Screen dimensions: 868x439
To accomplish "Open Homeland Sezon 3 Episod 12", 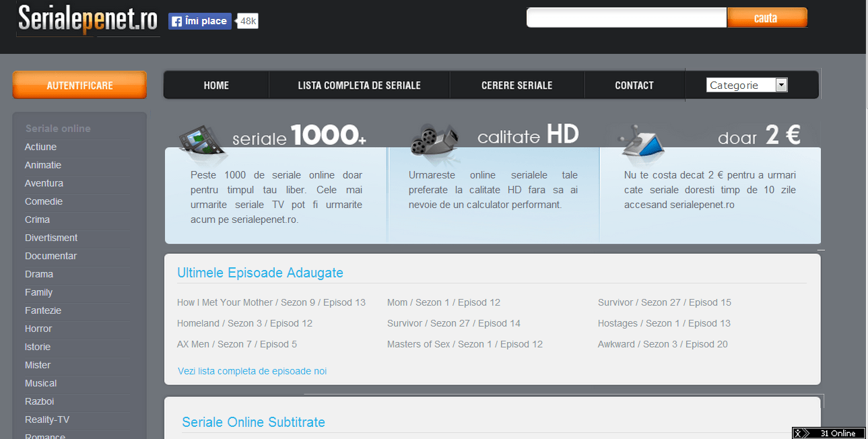I will click(244, 323).
